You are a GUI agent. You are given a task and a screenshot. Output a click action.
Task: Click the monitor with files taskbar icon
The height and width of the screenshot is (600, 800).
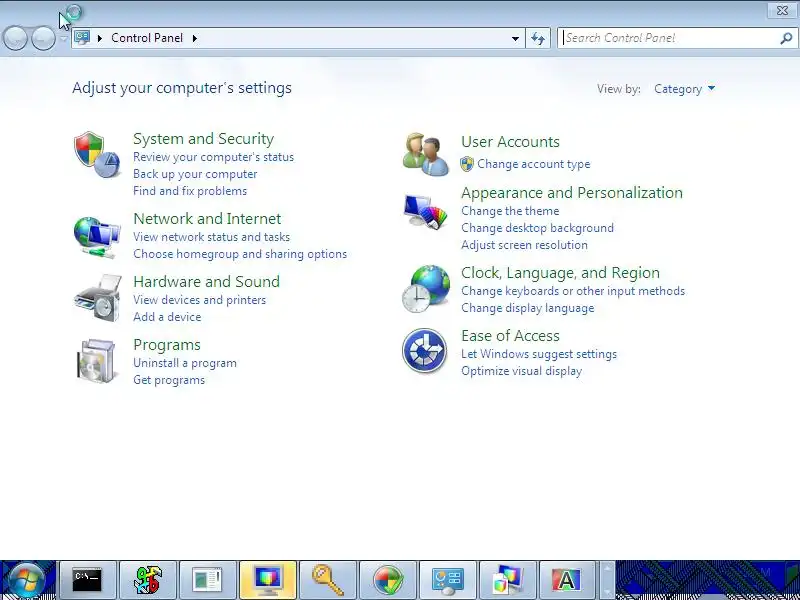pyautogui.click(x=508, y=580)
